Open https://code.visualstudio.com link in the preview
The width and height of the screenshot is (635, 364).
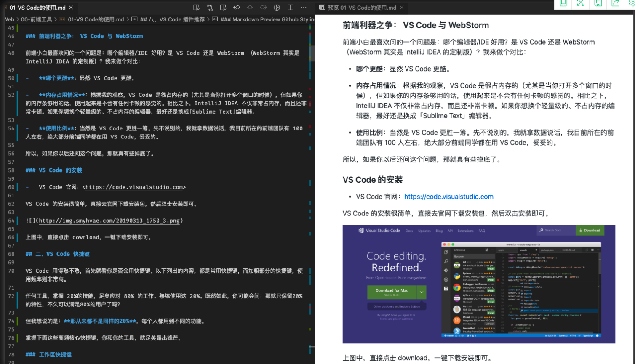point(448,197)
